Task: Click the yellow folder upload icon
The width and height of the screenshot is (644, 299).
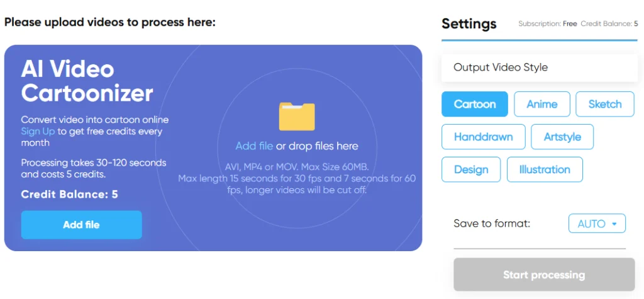Action: pyautogui.click(x=296, y=116)
